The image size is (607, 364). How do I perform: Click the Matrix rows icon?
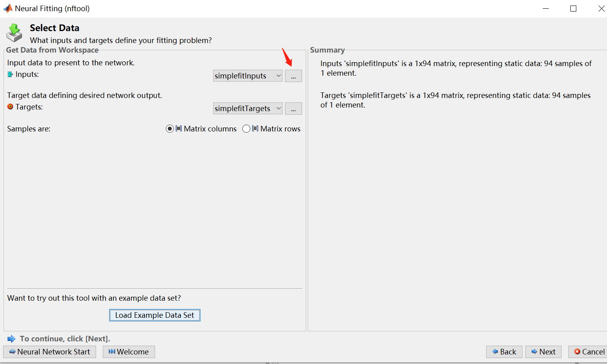click(x=255, y=129)
